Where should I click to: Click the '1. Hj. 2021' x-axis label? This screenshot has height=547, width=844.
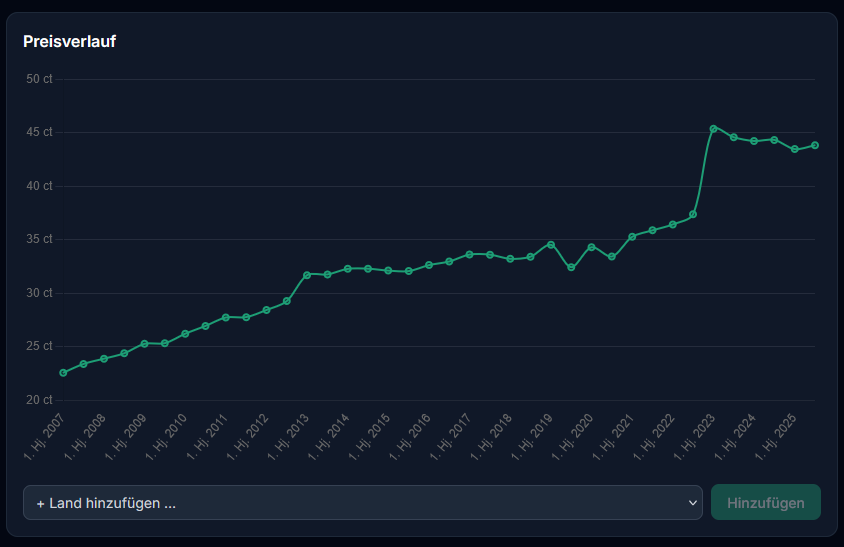pos(613,437)
